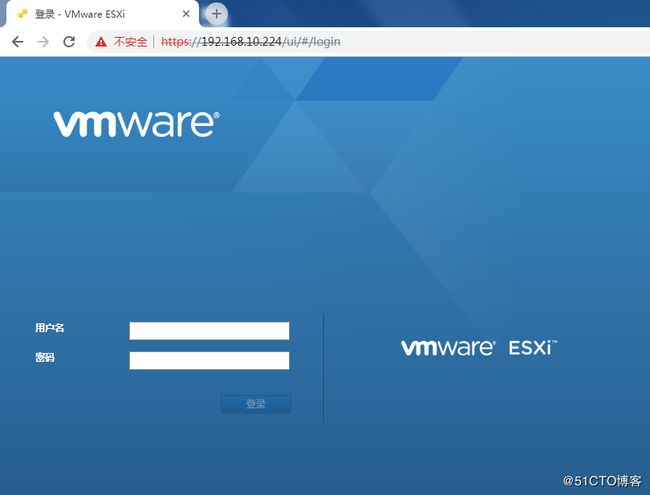Focus the address bar URL
This screenshot has height=495, width=650.
251,42
